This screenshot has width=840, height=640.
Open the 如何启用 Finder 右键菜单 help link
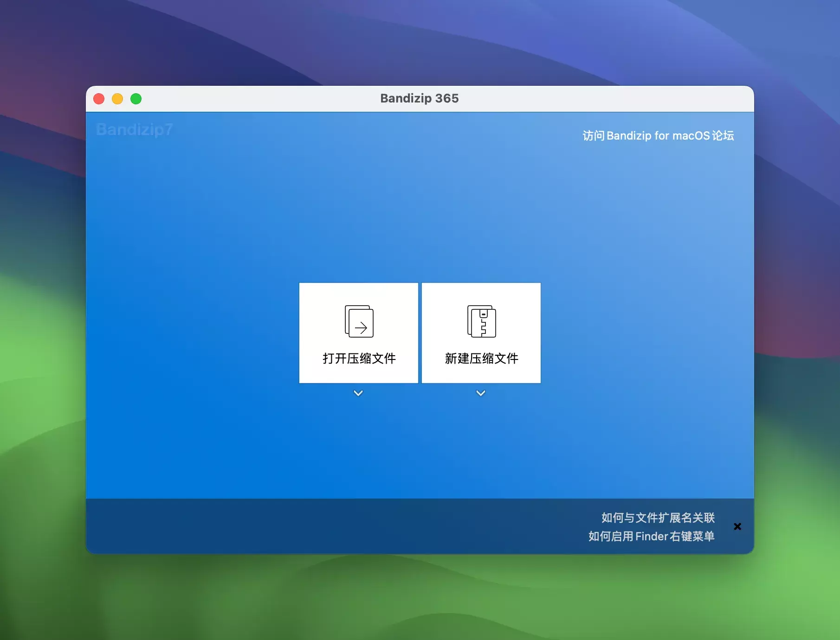652,536
